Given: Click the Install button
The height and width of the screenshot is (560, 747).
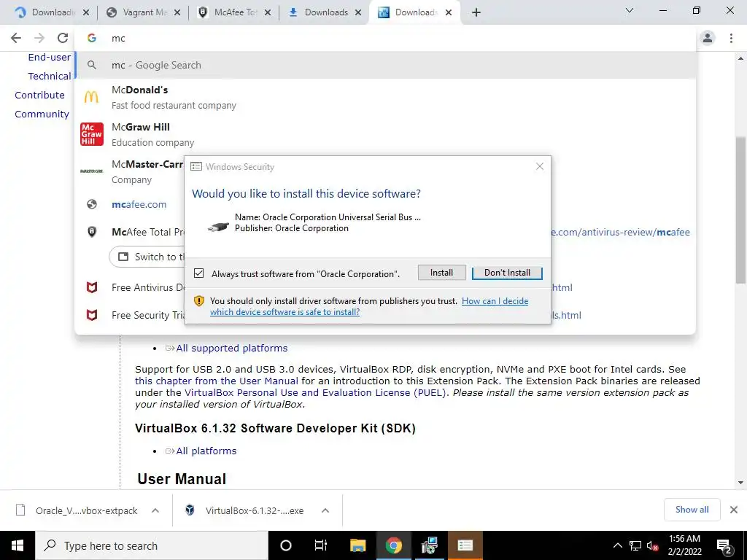Looking at the screenshot, I should tap(441, 273).
